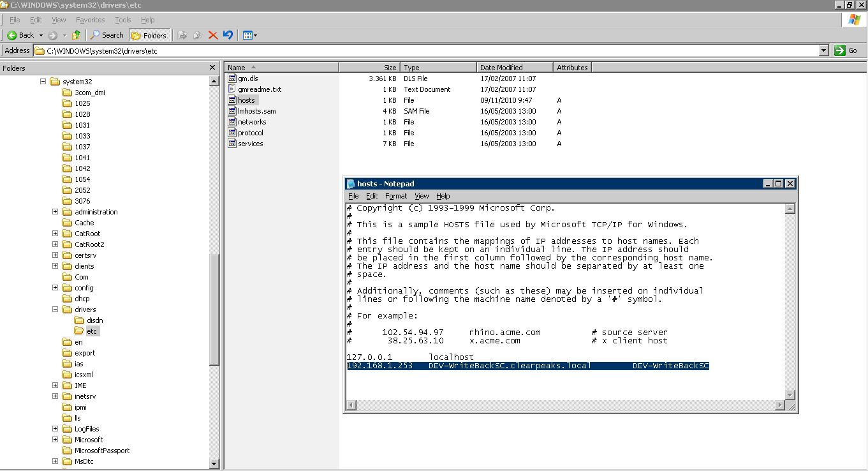The width and height of the screenshot is (868, 471).
Task: Open the Notepad File menu
Action: [353, 196]
